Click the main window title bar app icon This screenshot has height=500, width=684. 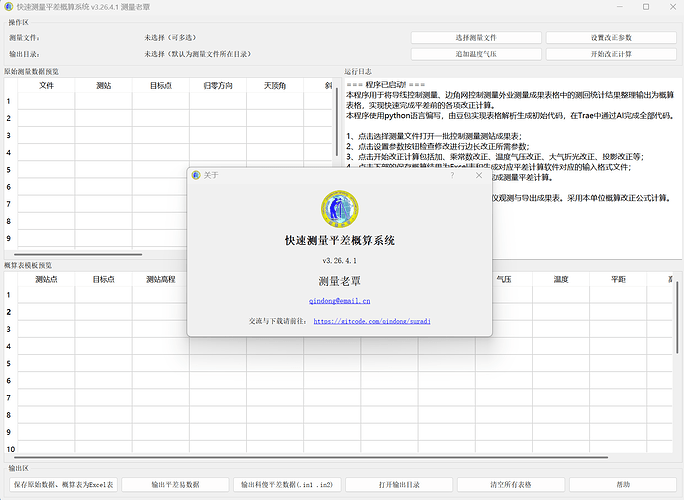click(x=10, y=7)
